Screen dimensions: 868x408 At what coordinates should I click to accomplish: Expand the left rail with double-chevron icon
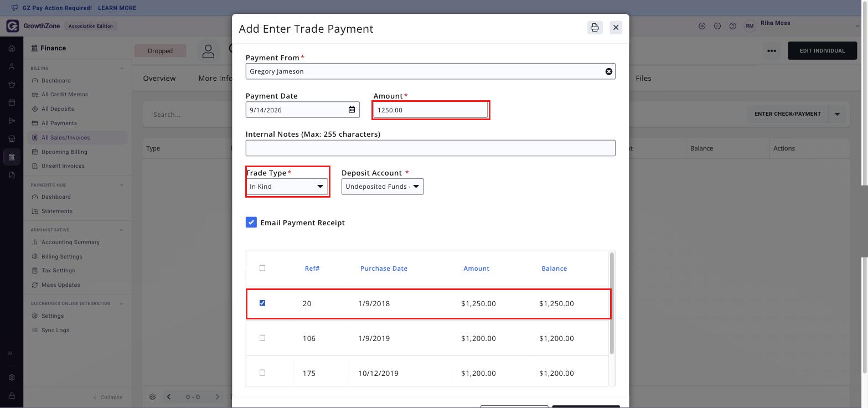coord(9,353)
